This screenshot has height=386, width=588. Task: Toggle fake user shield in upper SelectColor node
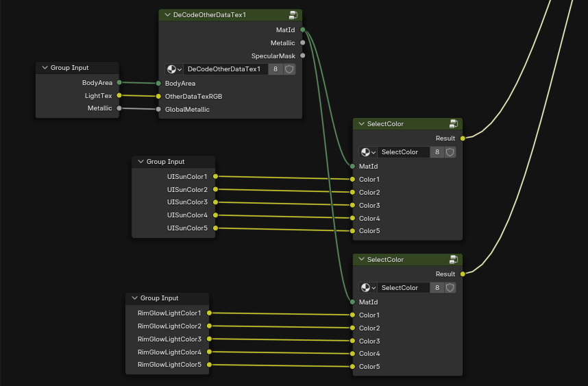point(450,152)
